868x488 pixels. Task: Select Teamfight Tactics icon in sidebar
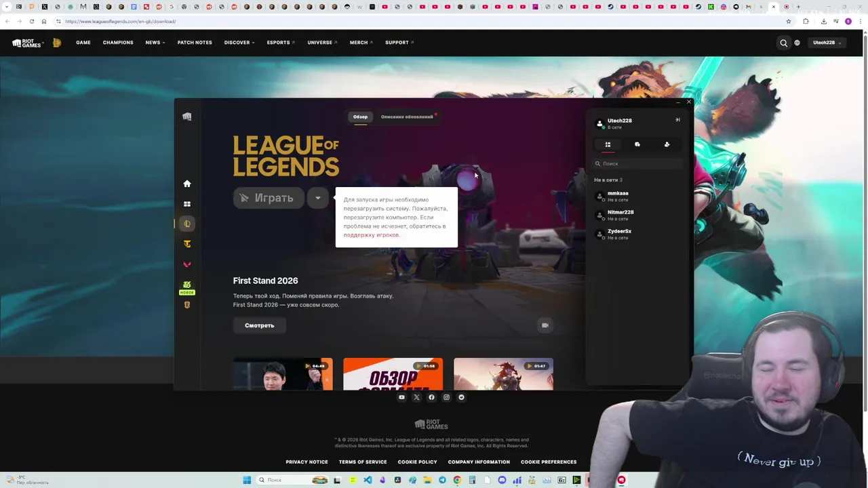pos(187,244)
